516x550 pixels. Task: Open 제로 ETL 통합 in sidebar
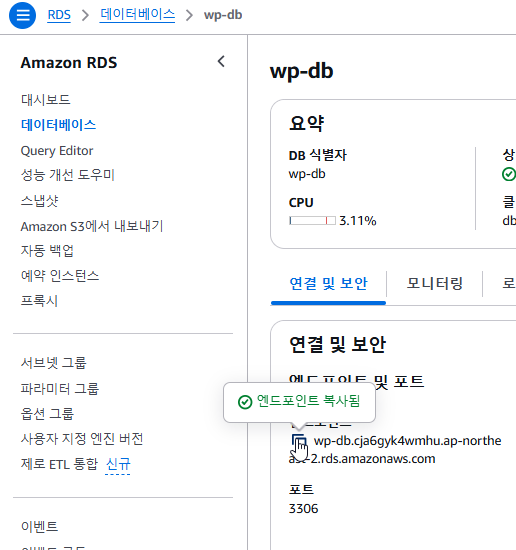[x=59, y=464]
